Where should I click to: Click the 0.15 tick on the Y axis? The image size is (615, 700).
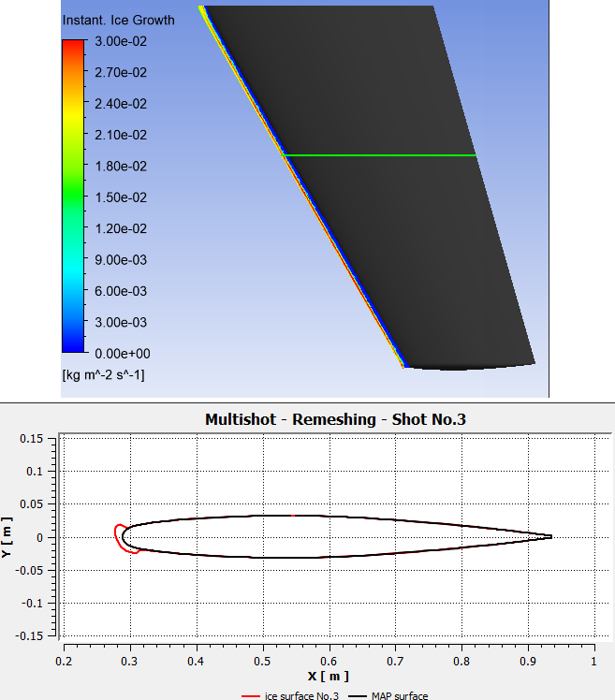click(x=32, y=439)
